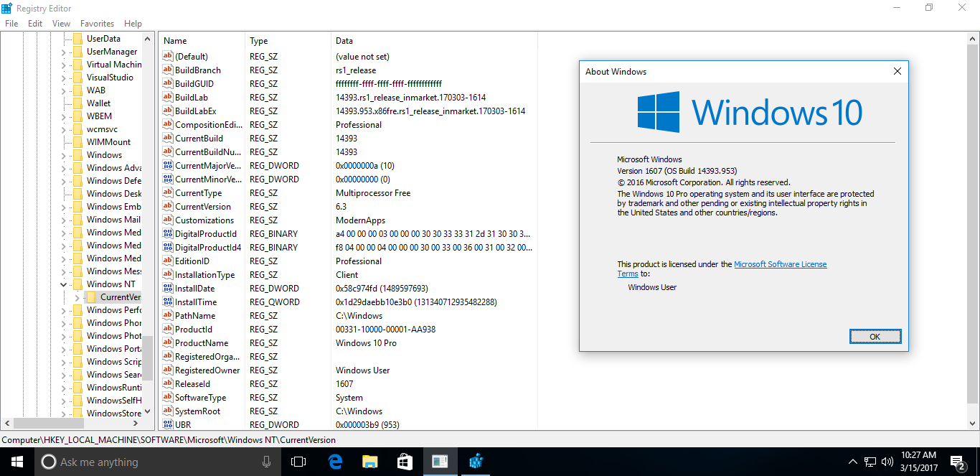Image resolution: width=980 pixels, height=476 pixels.
Task: Select the WAB key in the tree
Action: tap(96, 90)
